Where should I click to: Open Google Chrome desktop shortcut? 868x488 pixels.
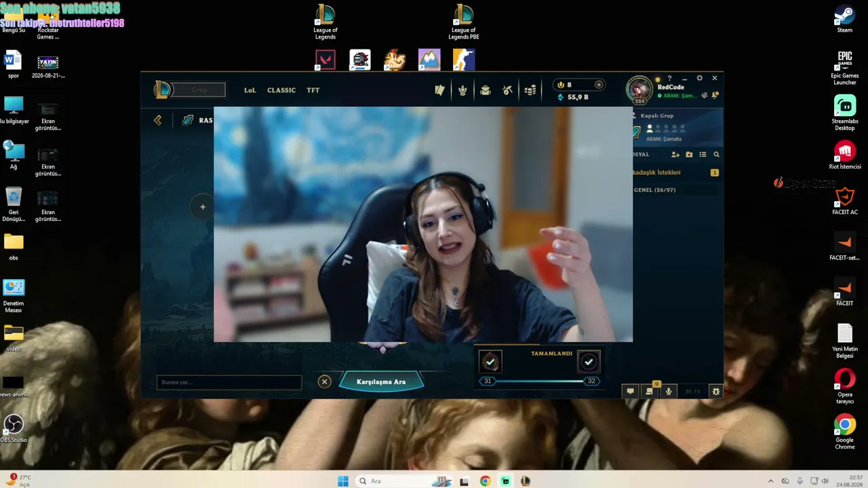pyautogui.click(x=844, y=432)
